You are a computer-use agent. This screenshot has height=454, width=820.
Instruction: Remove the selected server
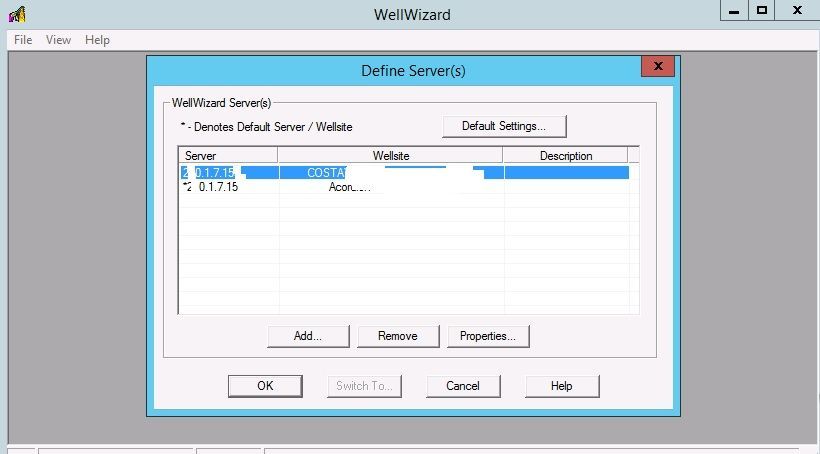pos(398,336)
